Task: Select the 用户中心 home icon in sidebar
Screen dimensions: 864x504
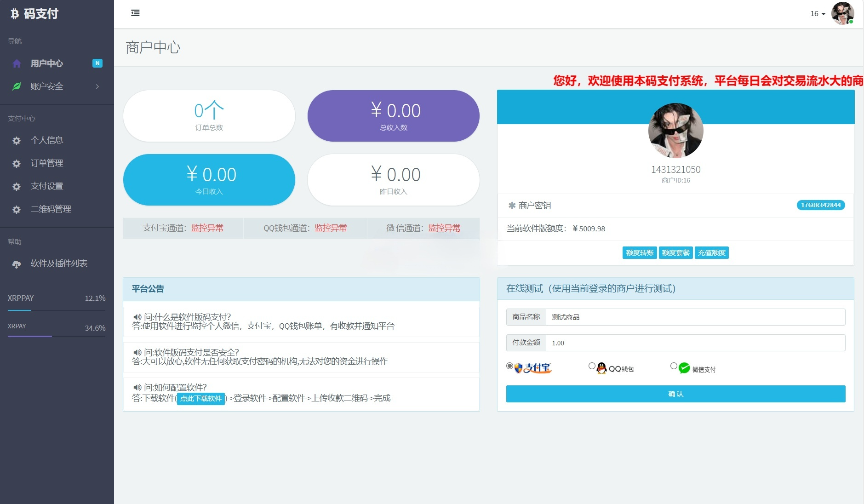Action: pos(17,63)
